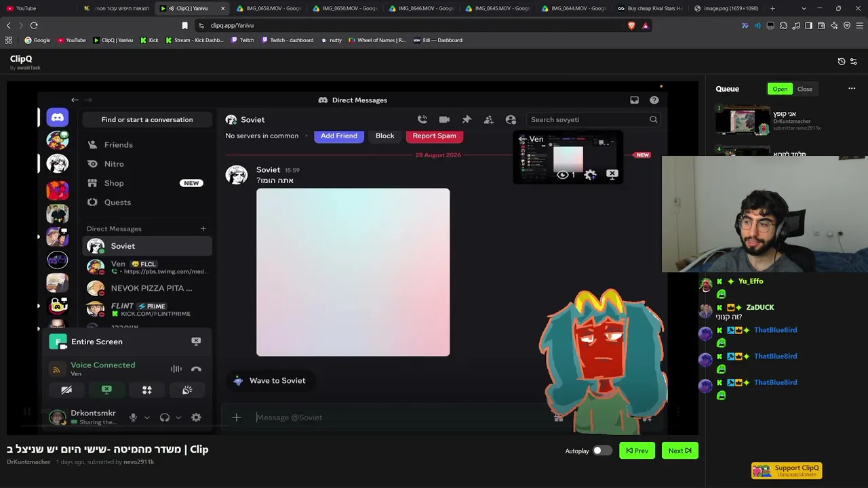Click Find or start a conversation

click(147, 119)
